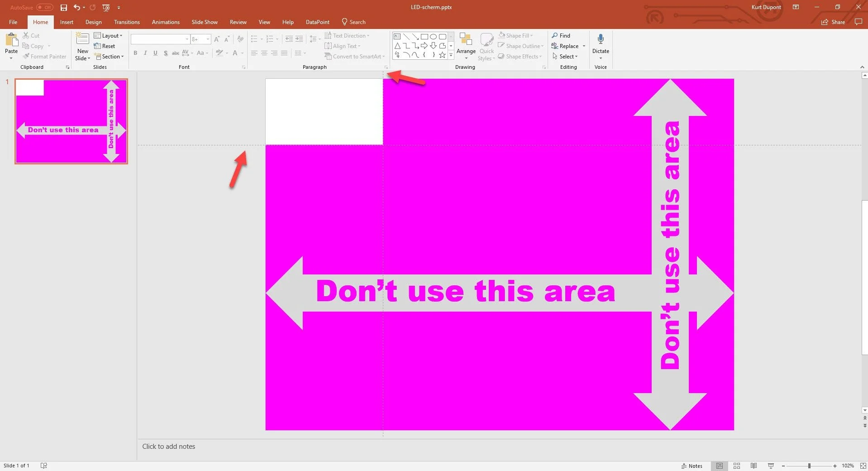Open Paragraph dialog launcher
The width and height of the screenshot is (868, 471).
coord(386,67)
